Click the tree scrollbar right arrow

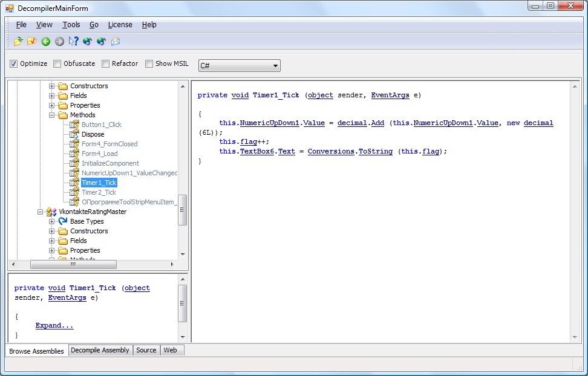click(x=172, y=265)
